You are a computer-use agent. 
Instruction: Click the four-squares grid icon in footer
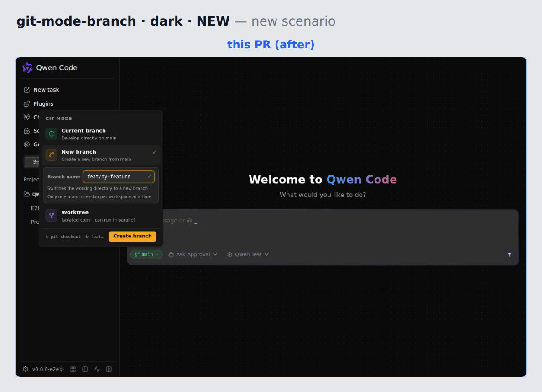click(x=73, y=369)
